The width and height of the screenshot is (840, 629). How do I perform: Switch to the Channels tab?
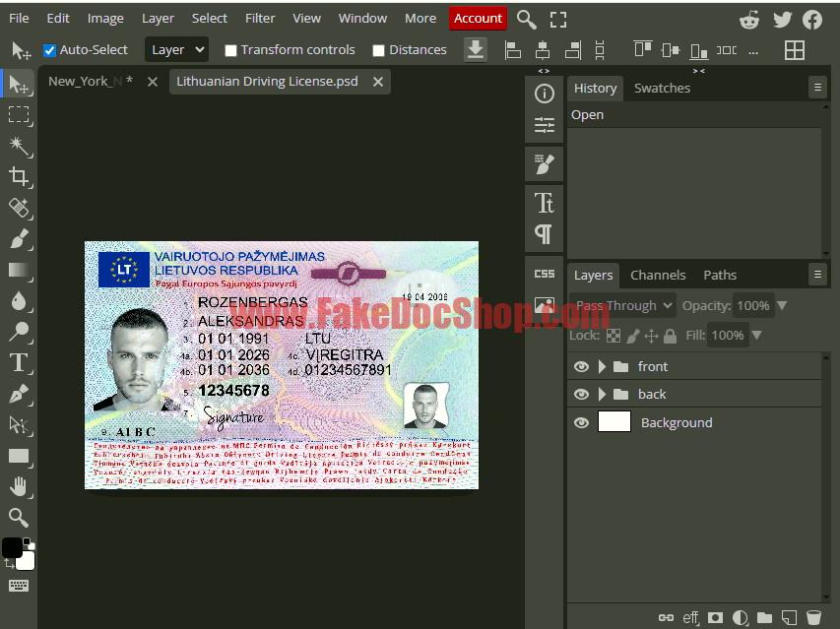[658, 275]
